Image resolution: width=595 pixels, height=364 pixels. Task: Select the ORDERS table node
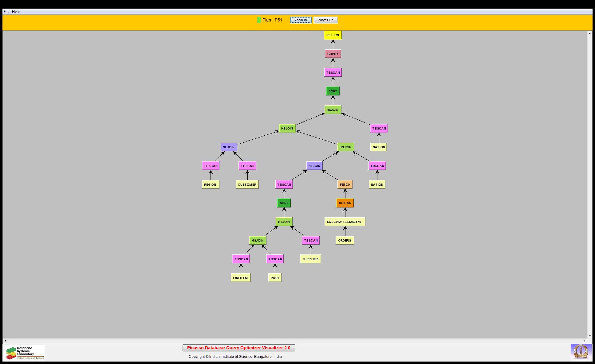[x=344, y=241]
